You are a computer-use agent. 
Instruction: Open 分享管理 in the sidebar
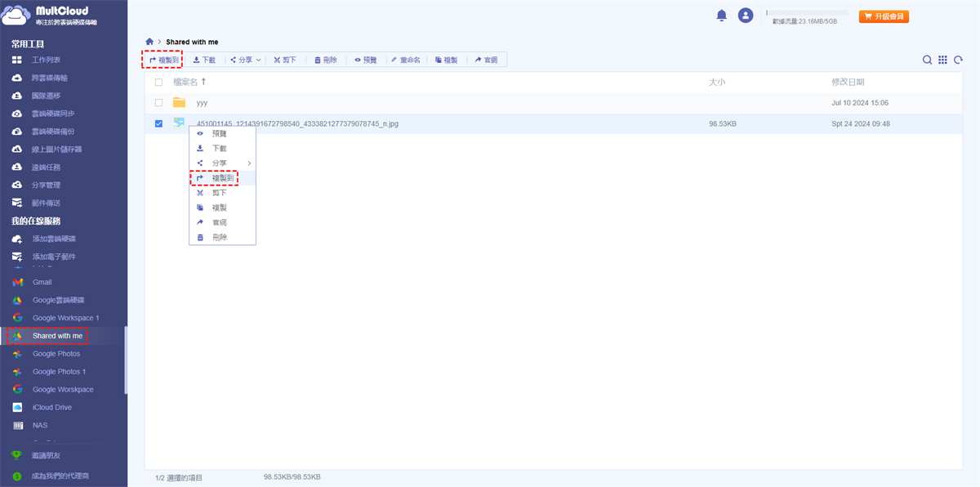point(46,185)
